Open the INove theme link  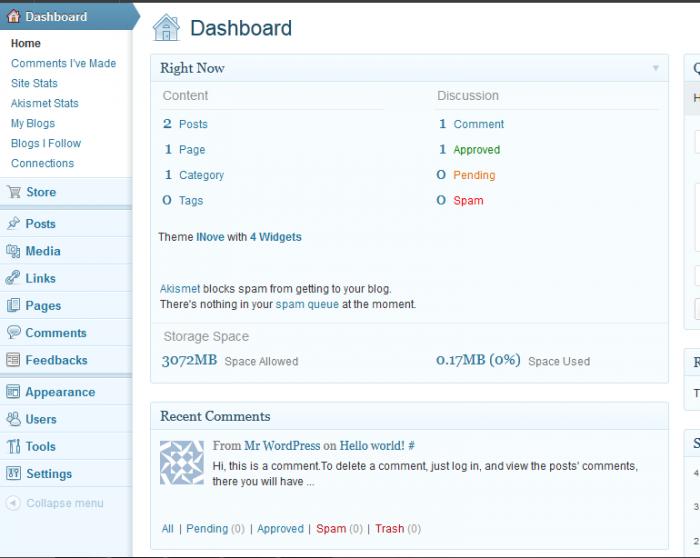(x=210, y=237)
